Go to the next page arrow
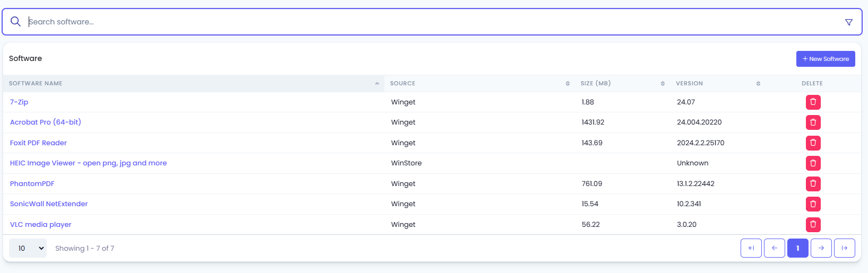Viewport: 868px width, 273px height. click(x=821, y=248)
